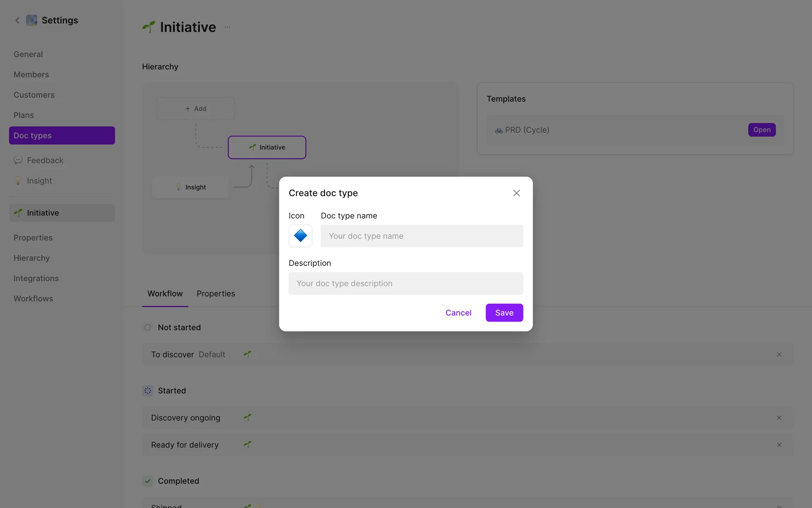Delete the Ready for delivery status

tap(779, 445)
